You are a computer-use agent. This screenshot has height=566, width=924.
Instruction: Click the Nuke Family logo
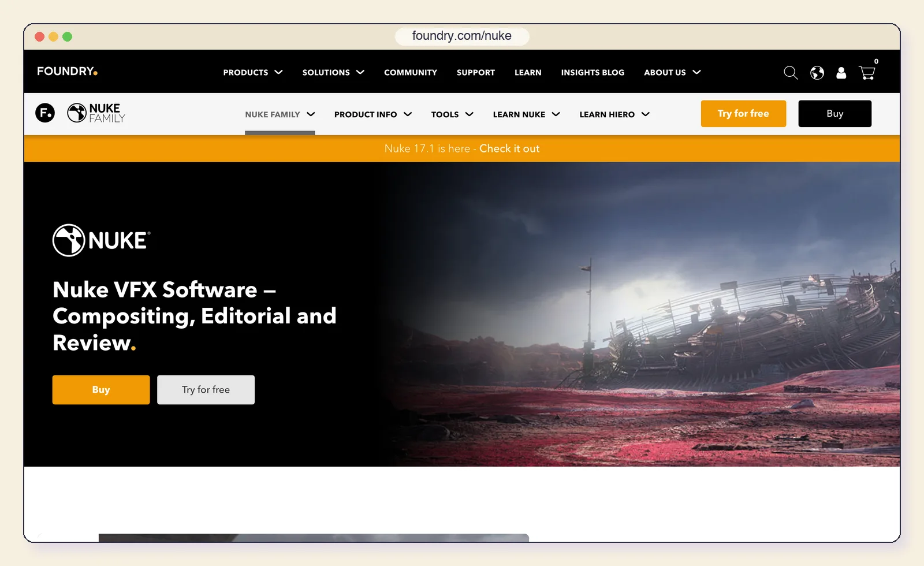pyautogui.click(x=96, y=113)
